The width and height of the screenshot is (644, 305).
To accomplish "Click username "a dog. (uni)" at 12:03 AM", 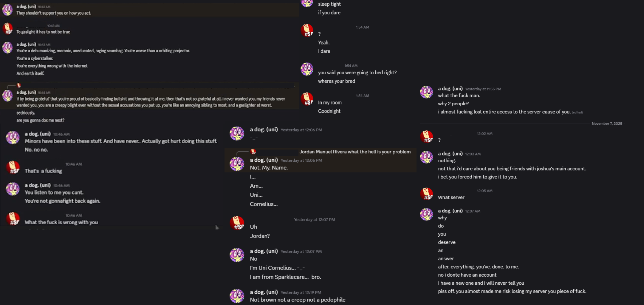I will [450, 154].
